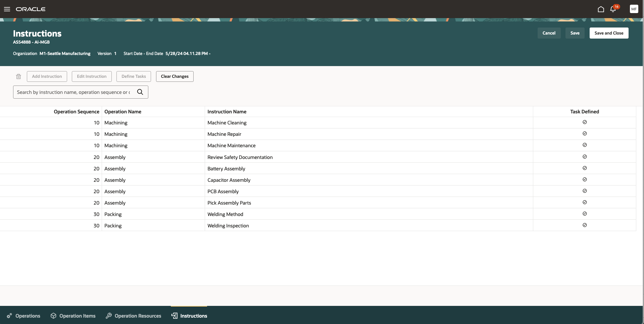
Task: Click the Welding Inspection task-defined checkmark
Action: (585, 225)
